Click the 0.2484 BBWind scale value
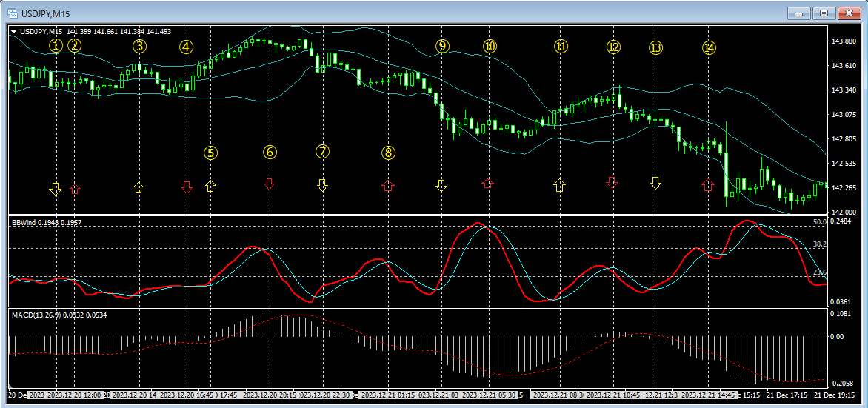This screenshot has width=868, height=408. tap(841, 221)
